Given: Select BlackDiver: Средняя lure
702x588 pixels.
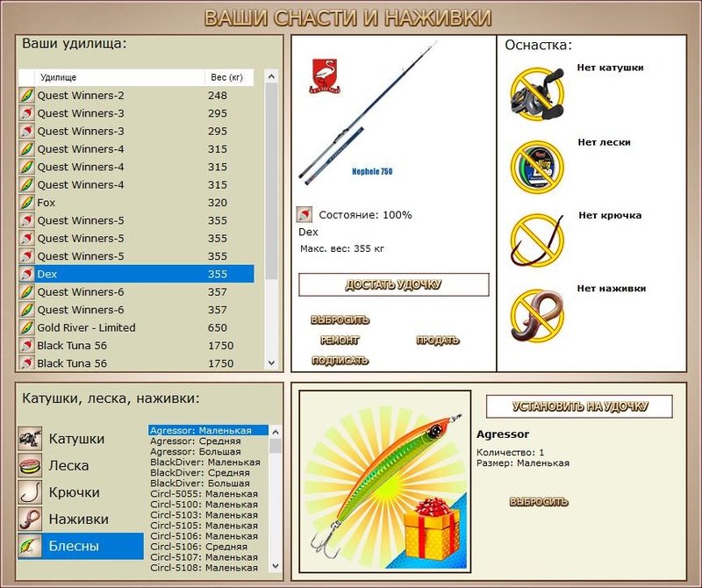Looking at the screenshot, I should click(x=209, y=472).
